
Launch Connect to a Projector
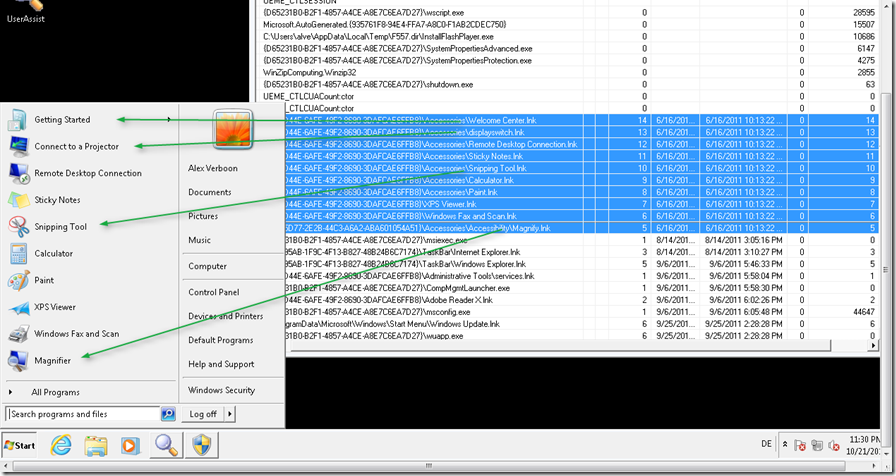76,146
